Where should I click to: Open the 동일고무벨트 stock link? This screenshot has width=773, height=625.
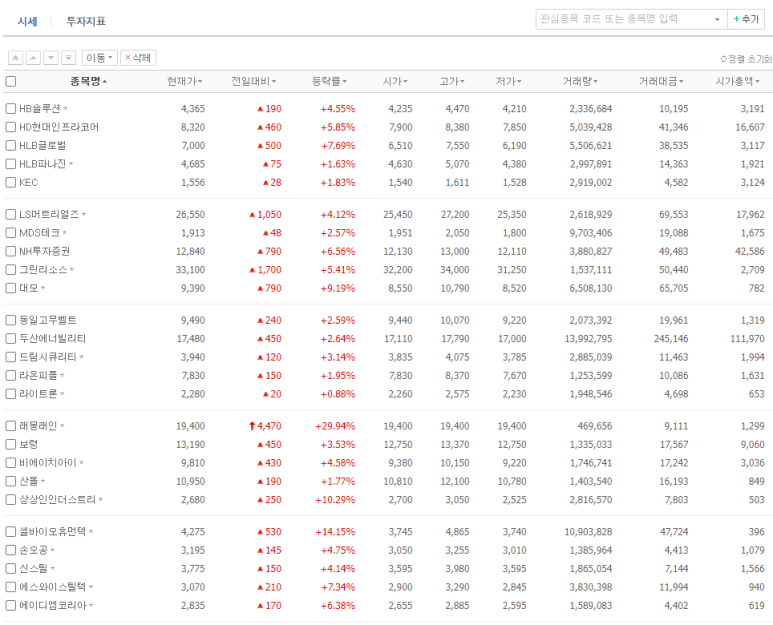(x=48, y=320)
